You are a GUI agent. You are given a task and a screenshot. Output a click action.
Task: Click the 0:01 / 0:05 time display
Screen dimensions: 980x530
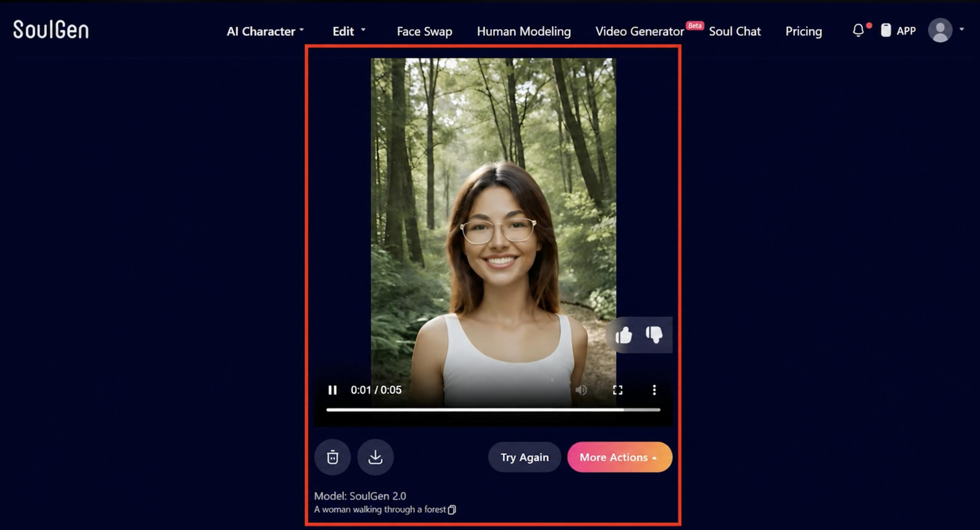pyautogui.click(x=376, y=390)
